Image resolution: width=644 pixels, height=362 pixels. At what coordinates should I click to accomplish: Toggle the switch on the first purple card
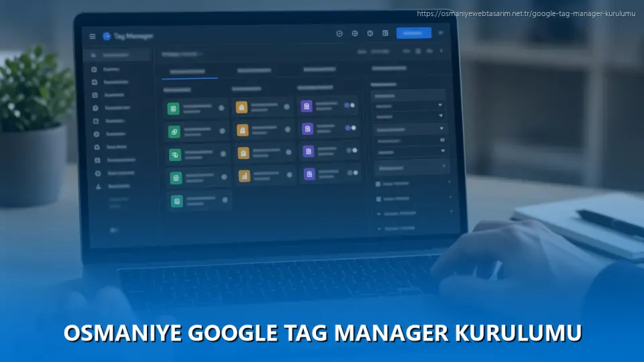[350, 105]
